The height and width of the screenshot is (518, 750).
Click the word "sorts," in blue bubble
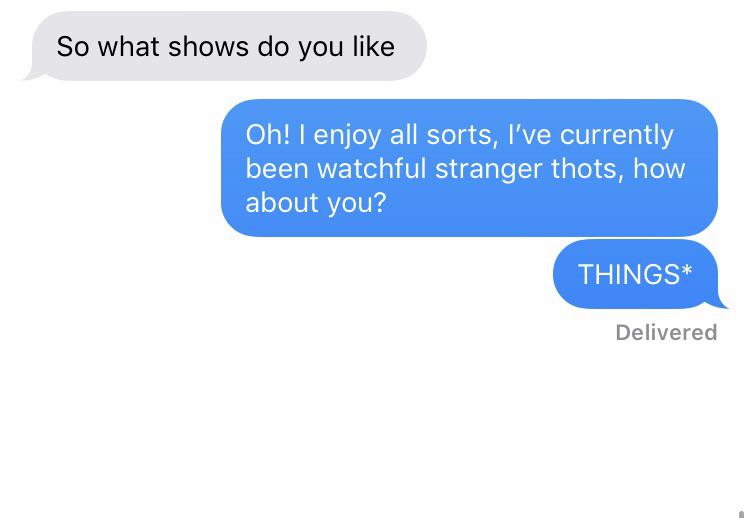click(459, 135)
